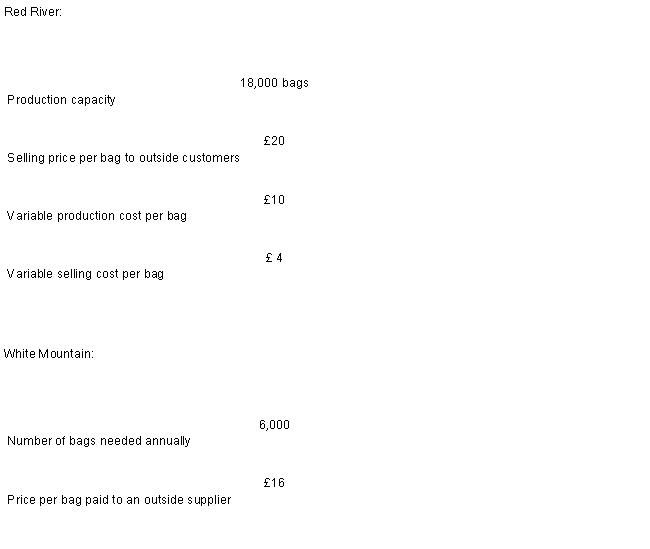Select the £4 variable selling cost
650x549 pixels.
274,258
